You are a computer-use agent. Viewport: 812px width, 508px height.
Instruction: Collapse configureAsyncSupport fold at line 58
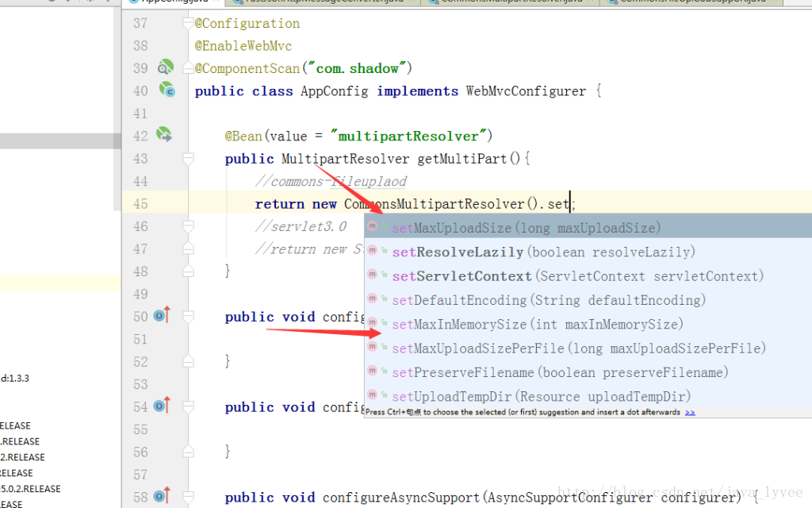(x=189, y=497)
